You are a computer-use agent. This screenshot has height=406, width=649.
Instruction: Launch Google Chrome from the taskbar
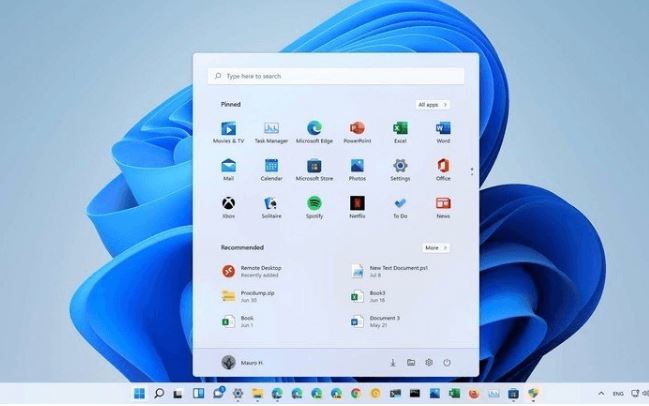[x=356, y=393]
